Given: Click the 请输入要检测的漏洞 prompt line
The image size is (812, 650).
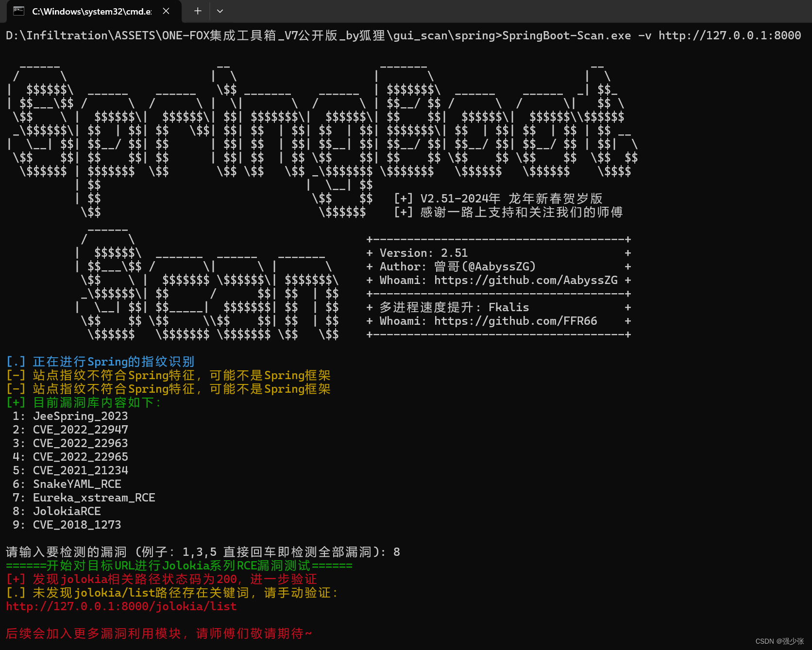Looking at the screenshot, I should tap(203, 552).
